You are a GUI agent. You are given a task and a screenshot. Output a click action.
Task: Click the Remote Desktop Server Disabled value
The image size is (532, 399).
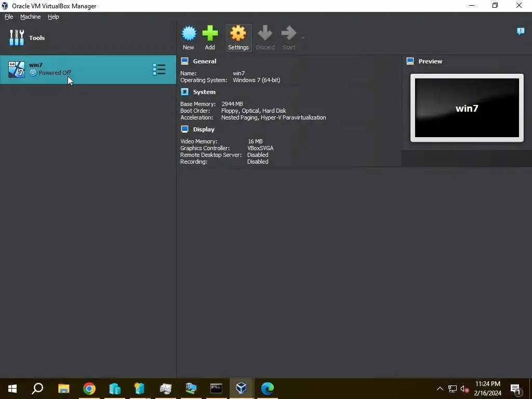[258, 155]
